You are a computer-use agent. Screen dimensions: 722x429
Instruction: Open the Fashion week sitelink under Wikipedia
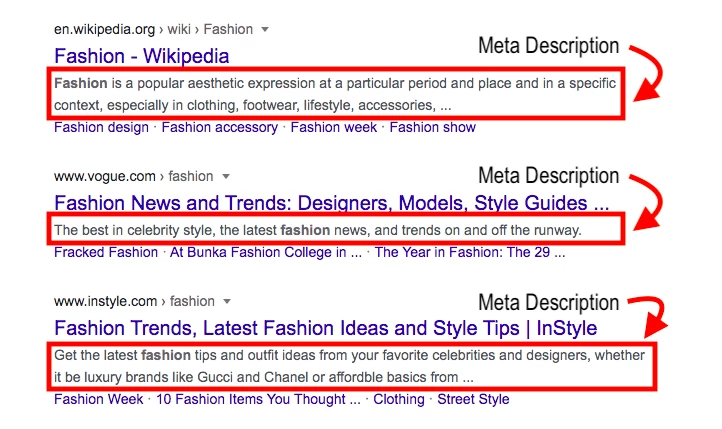pyautogui.click(x=333, y=127)
